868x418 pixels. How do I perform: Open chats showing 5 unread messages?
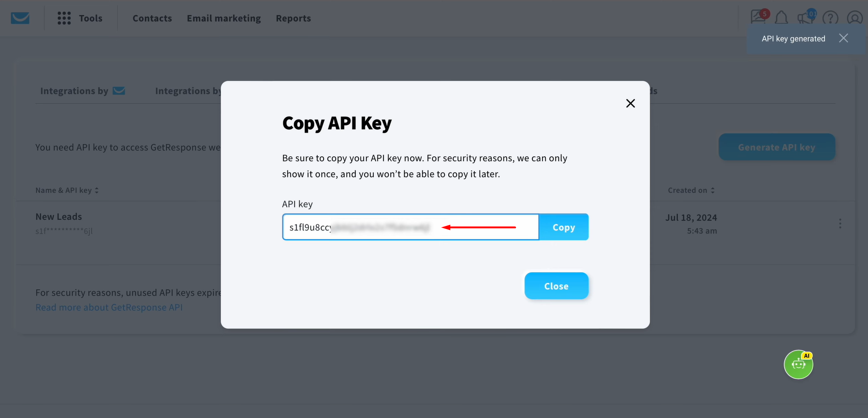click(x=758, y=17)
